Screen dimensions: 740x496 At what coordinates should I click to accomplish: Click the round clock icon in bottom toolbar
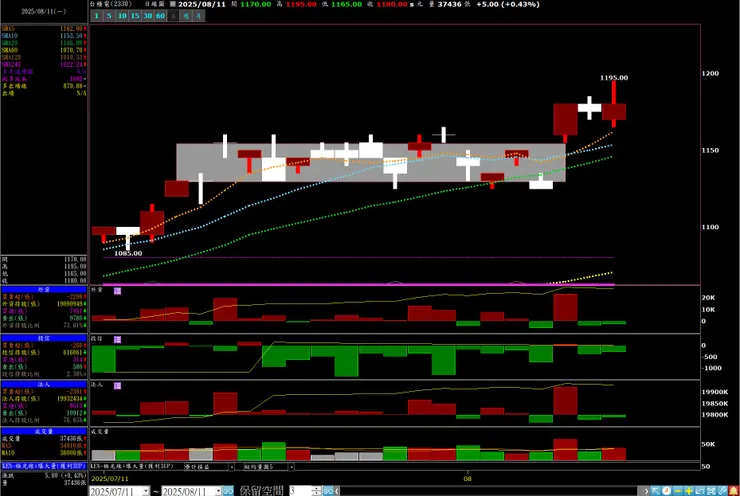tap(666, 491)
